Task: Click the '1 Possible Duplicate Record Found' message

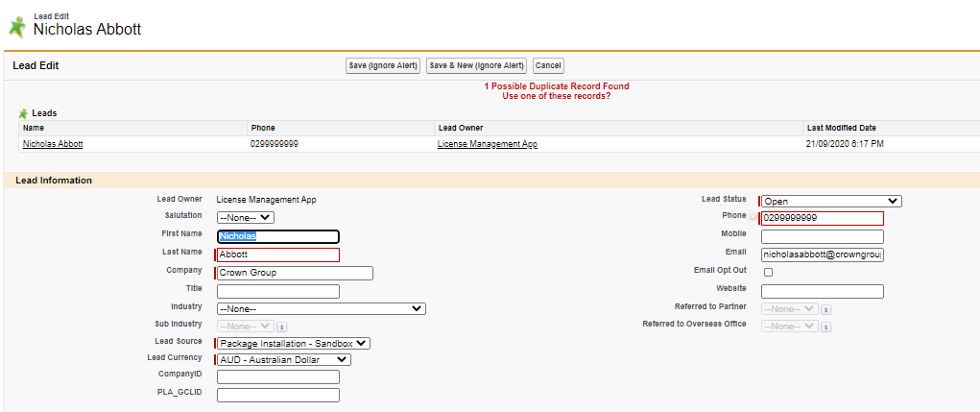Action: click(x=557, y=86)
